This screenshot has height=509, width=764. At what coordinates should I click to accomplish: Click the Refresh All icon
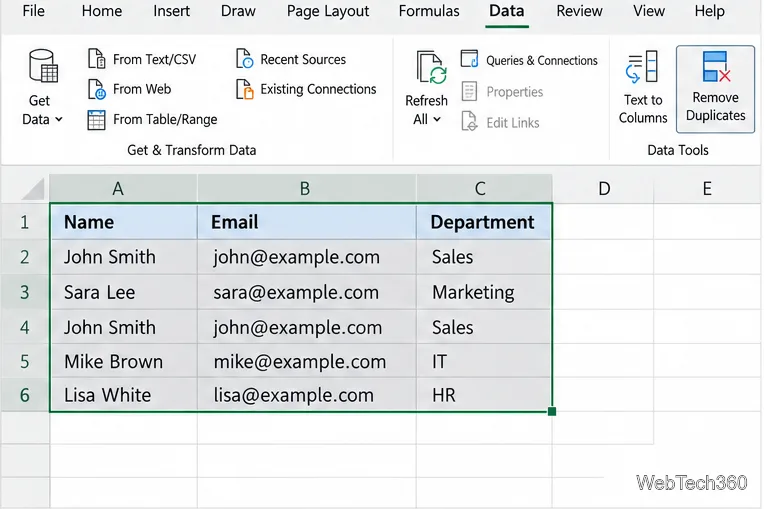(432, 68)
